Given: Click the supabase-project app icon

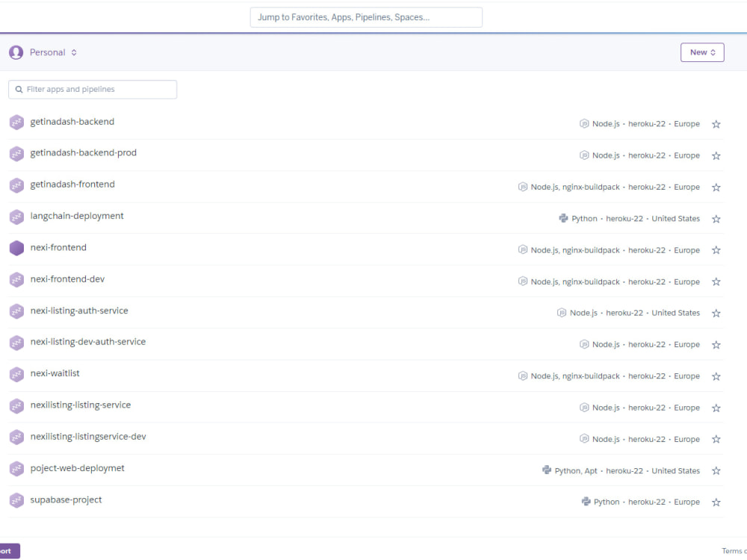Looking at the screenshot, I should [x=16, y=500].
